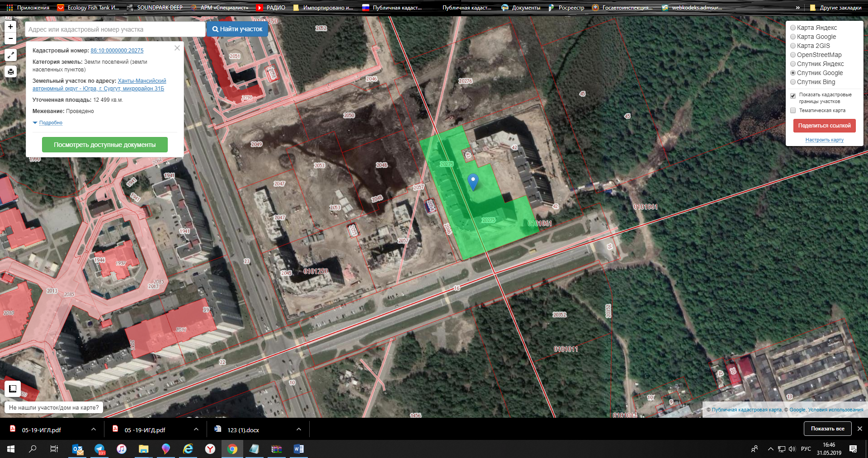Click the blue location marker pin
The image size is (868, 458).
[x=473, y=181]
